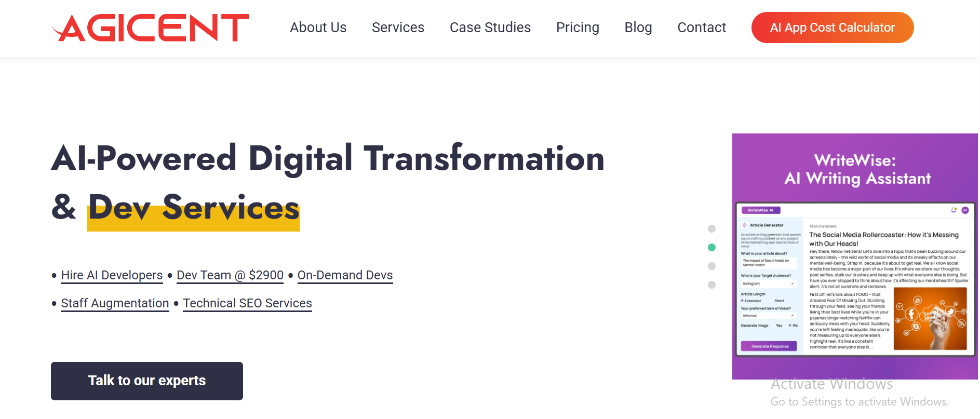Open the About Us menu
980x419 pixels.
click(x=318, y=28)
